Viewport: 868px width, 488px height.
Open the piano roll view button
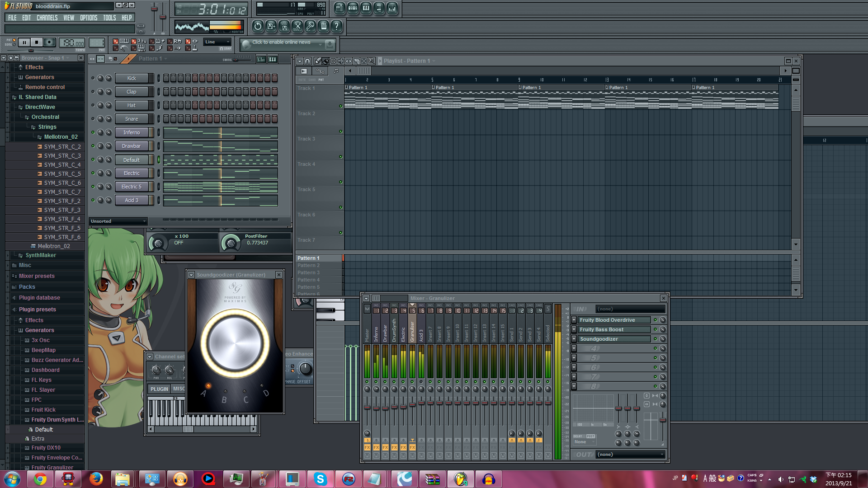pyautogui.click(x=366, y=8)
